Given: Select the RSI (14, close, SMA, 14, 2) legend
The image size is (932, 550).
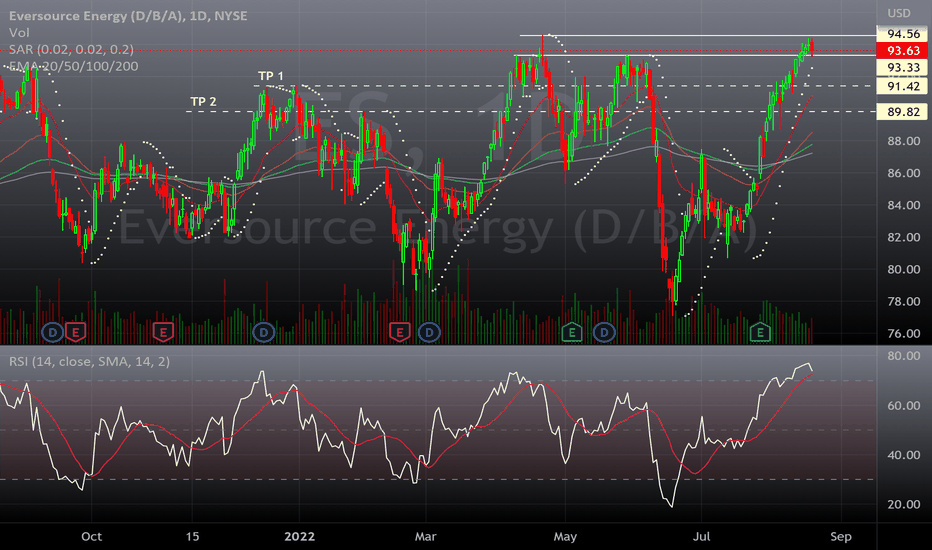Looking at the screenshot, I should [89, 362].
